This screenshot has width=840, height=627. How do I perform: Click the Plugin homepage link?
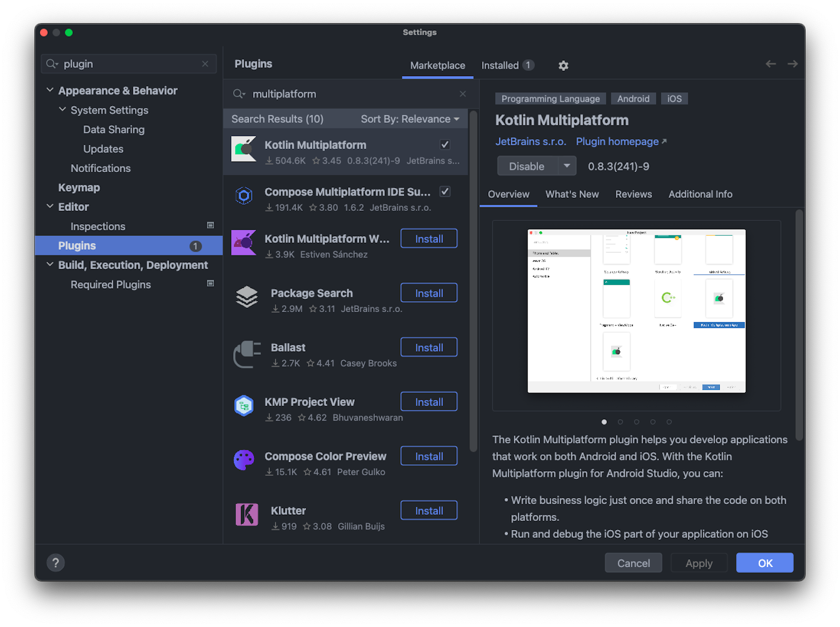(x=617, y=141)
